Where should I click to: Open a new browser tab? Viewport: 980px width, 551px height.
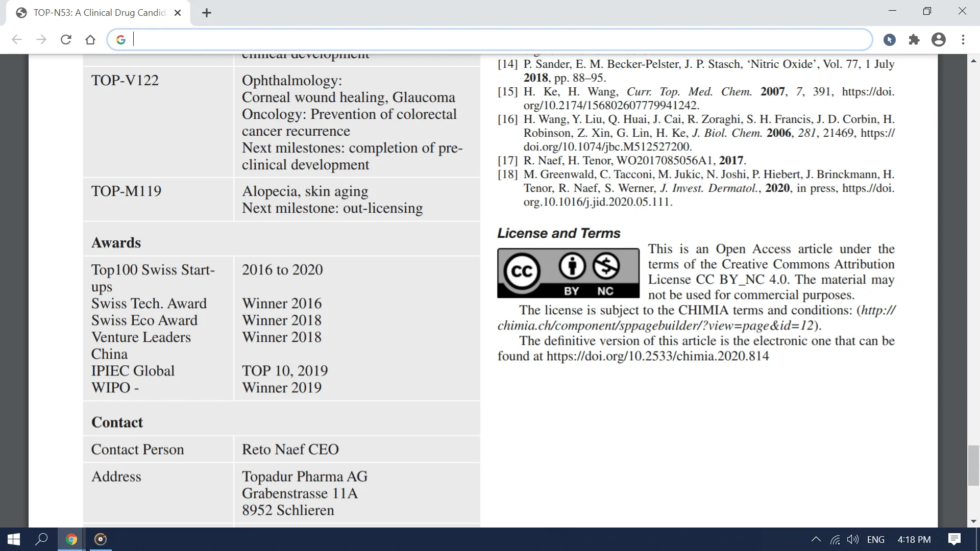[207, 13]
